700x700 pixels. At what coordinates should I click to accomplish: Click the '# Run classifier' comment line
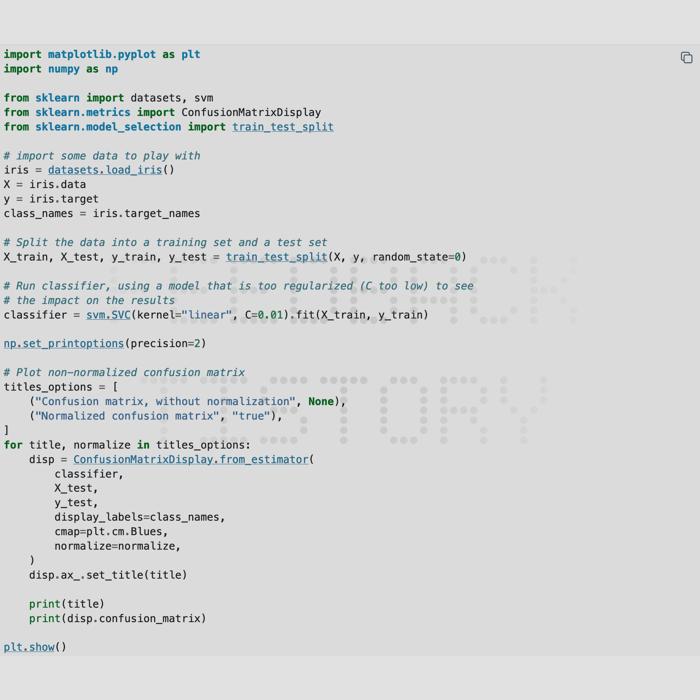(238, 286)
